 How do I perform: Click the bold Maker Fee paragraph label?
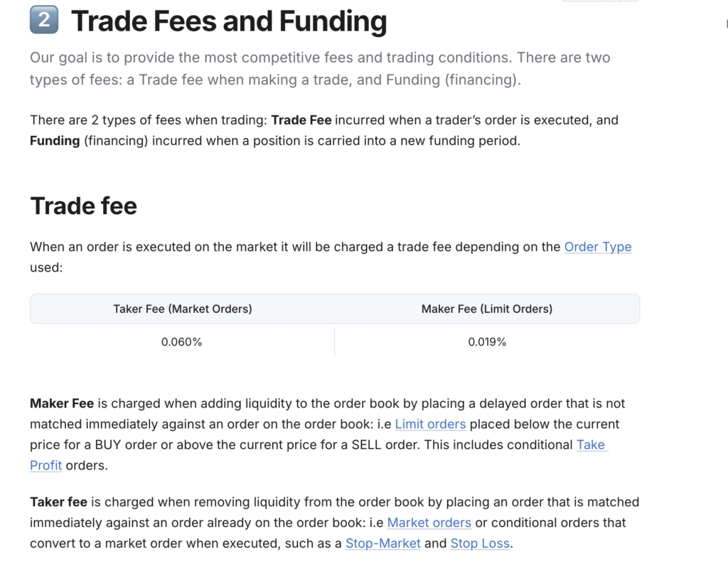pyautogui.click(x=62, y=403)
